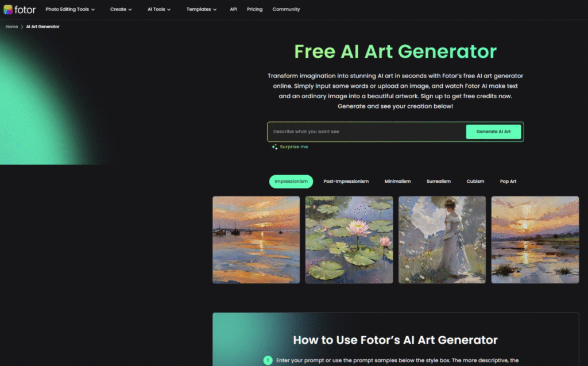Click the step 1 numbered circle icon
The image size is (588, 366).
[x=268, y=360]
